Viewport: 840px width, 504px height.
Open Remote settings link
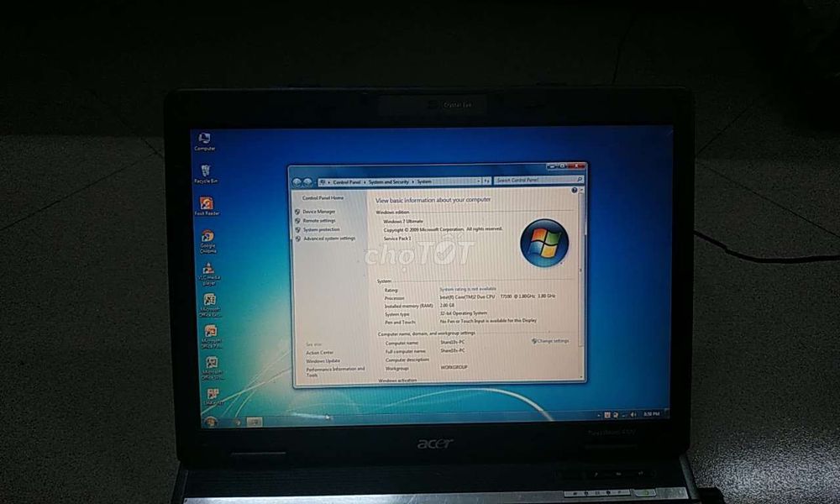(319, 221)
